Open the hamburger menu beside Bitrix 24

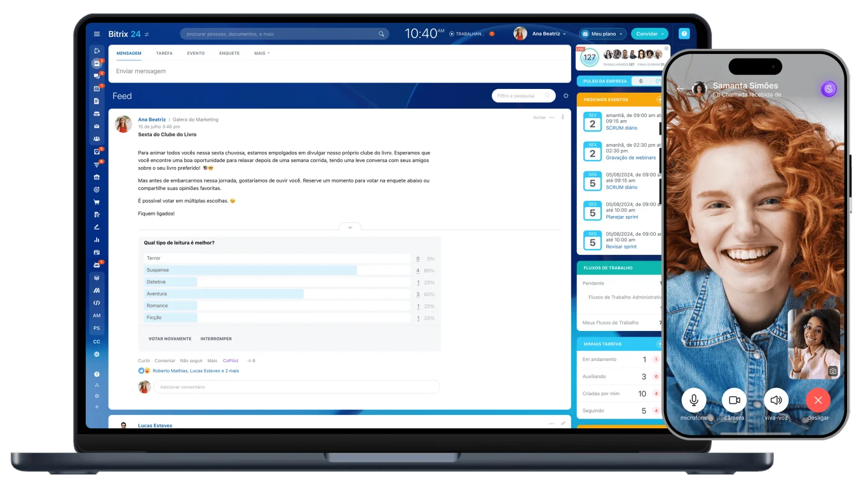(97, 34)
